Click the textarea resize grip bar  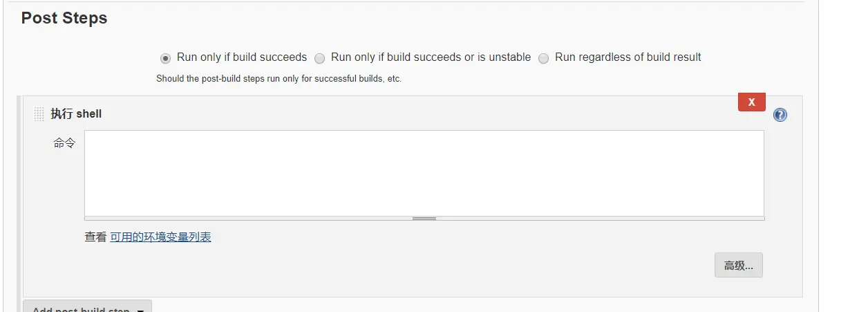pyautogui.click(x=424, y=219)
